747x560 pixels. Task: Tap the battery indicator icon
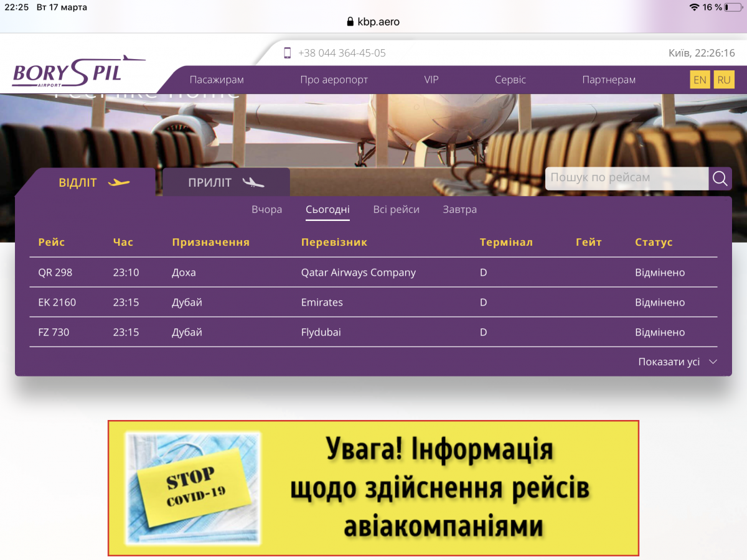[x=733, y=7]
